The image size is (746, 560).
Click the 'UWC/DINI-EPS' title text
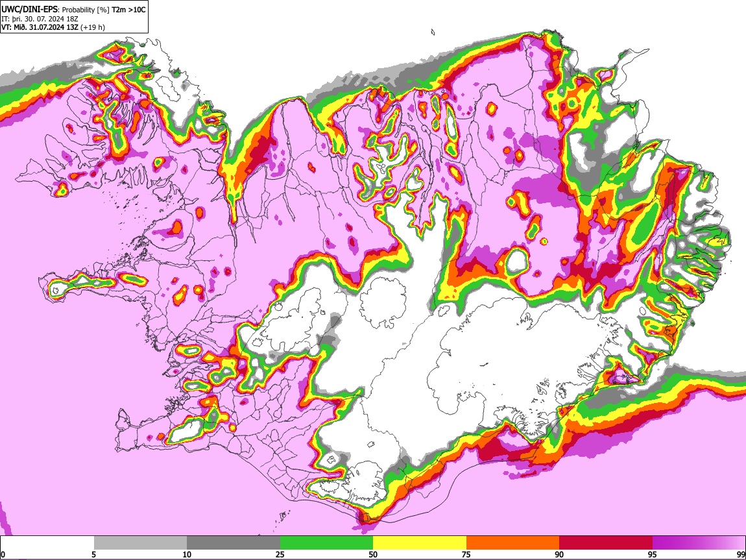[x=30, y=10]
